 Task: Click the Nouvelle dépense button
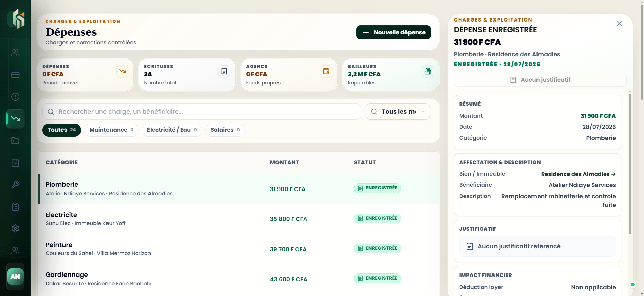[393, 32]
